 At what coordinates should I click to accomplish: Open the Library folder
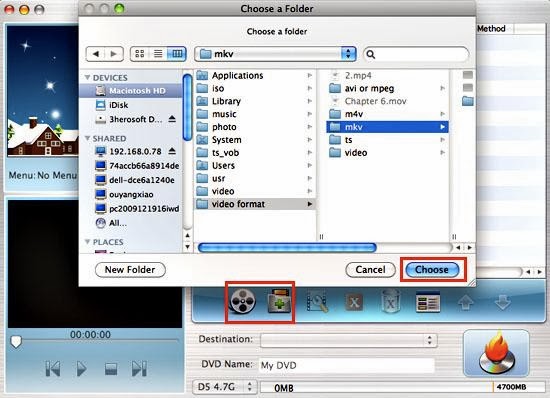coord(255,101)
